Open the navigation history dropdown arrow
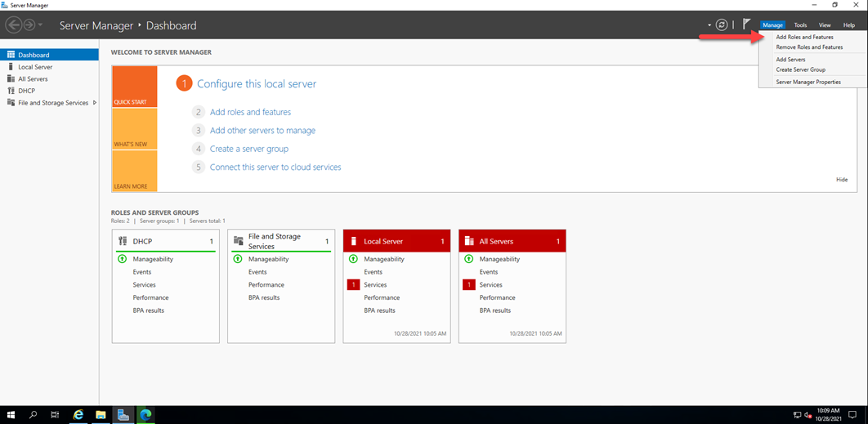 point(40,25)
